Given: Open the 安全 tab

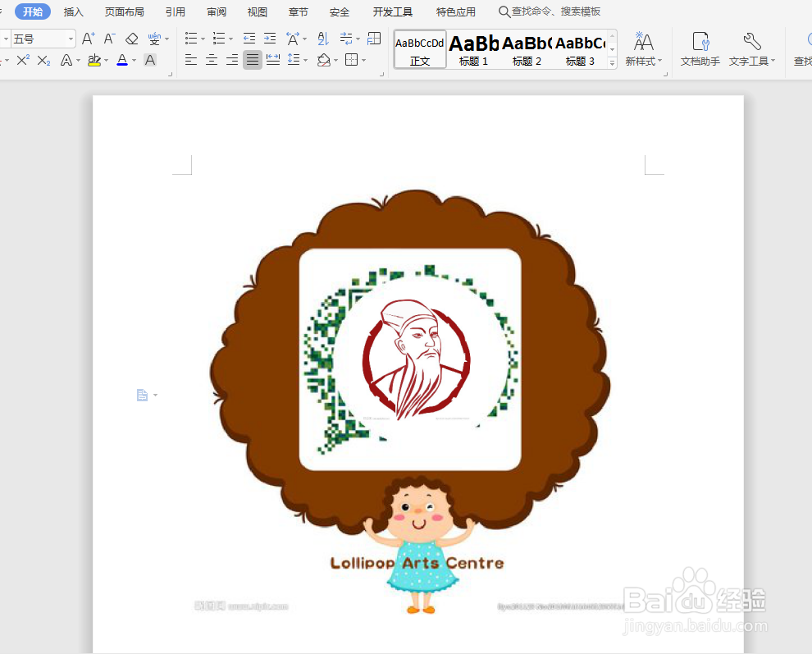Looking at the screenshot, I should coord(340,12).
